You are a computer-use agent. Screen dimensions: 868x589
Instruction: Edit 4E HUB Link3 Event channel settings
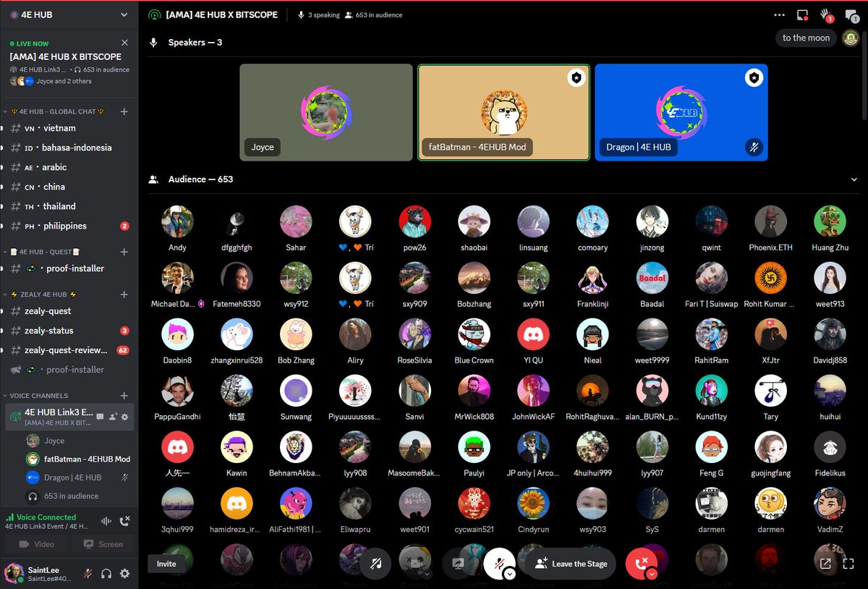tap(124, 417)
